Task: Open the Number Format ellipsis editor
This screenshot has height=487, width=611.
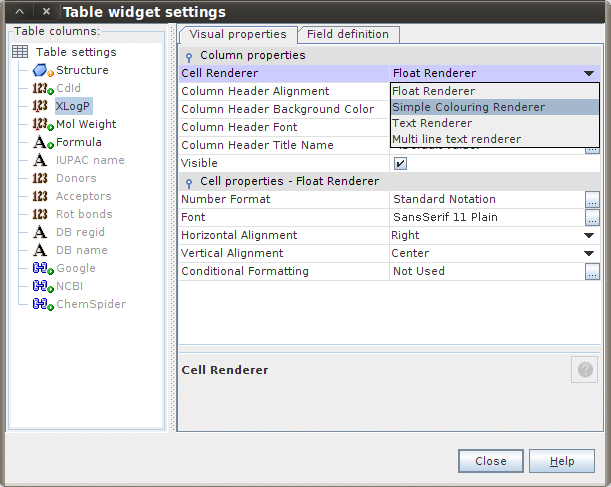Action: pos(592,199)
